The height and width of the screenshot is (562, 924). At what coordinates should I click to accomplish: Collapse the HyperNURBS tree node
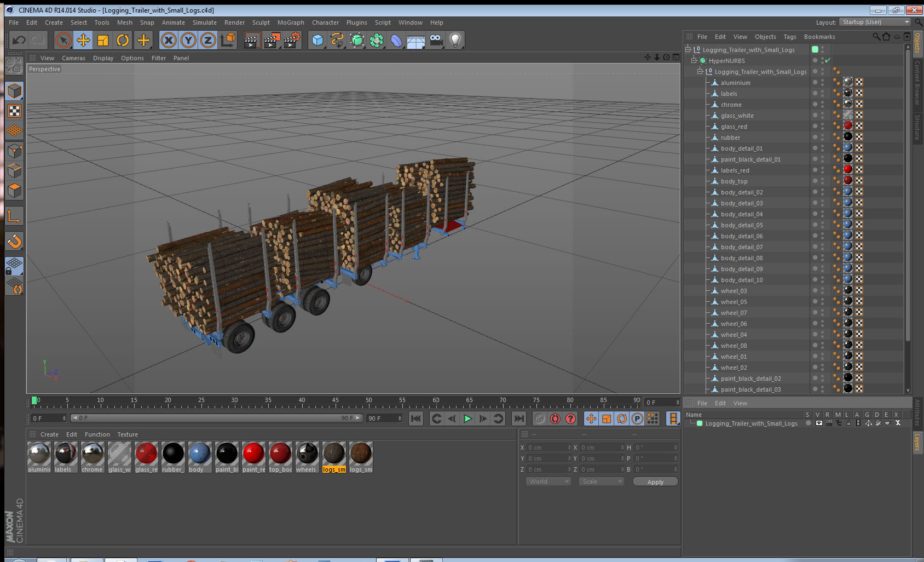(x=694, y=60)
